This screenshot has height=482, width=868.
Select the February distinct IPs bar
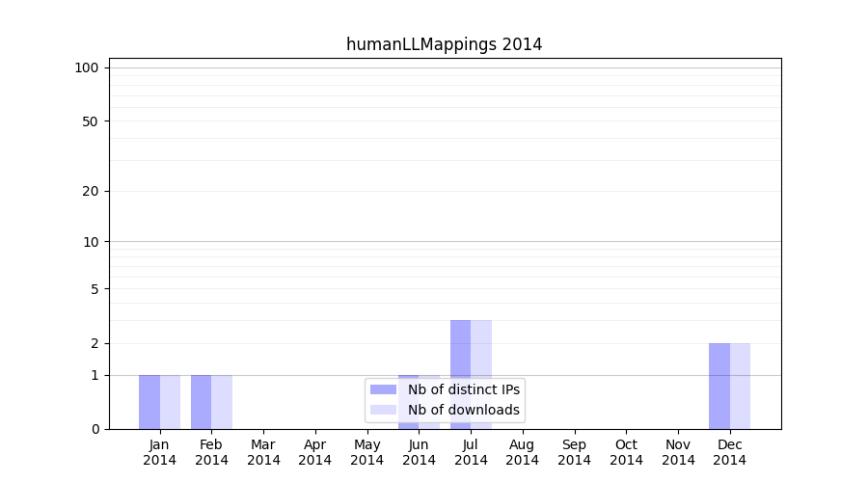tap(201, 402)
